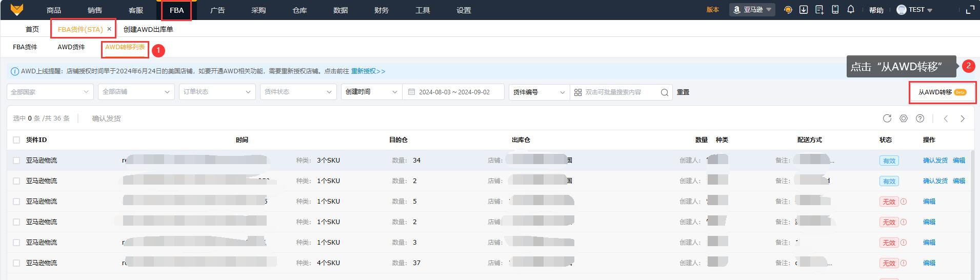980x280 pixels.
Task: Open the mobile phone app icon
Action: pyautogui.click(x=835, y=10)
